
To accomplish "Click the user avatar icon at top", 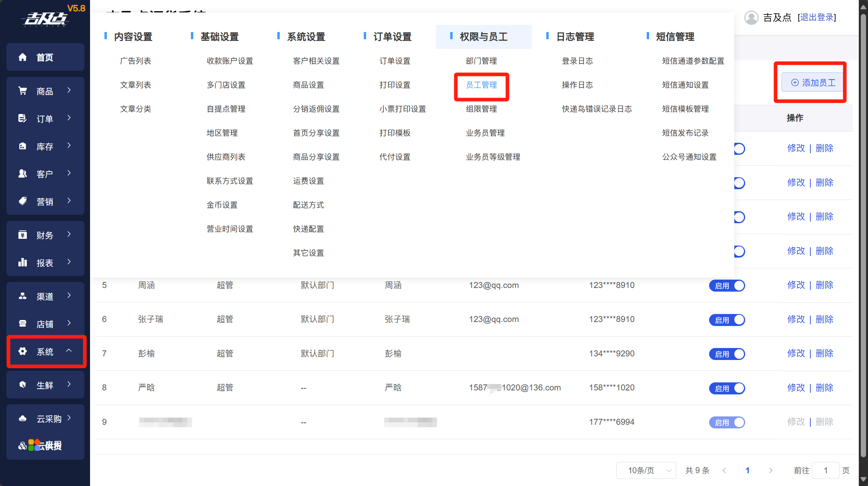I will coord(751,18).
